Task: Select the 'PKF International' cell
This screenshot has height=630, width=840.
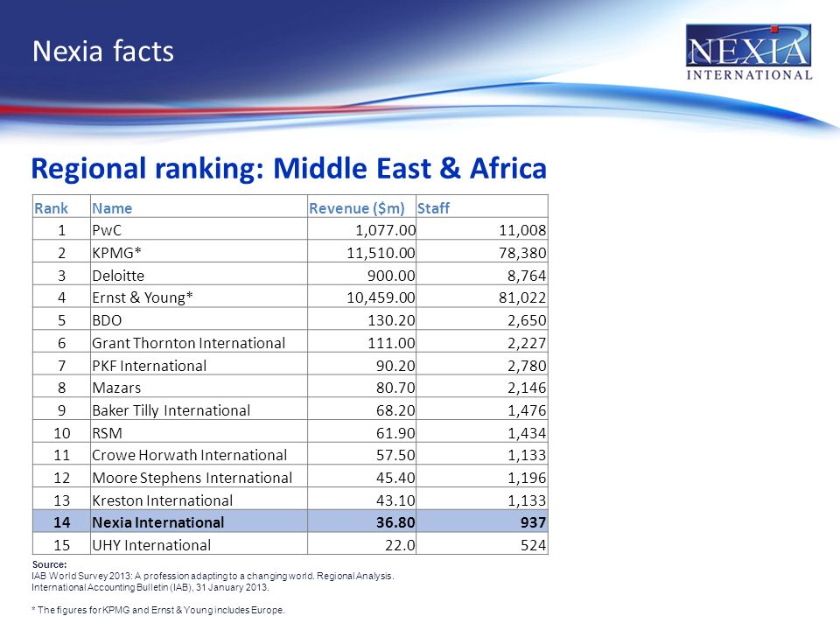Action: point(199,364)
